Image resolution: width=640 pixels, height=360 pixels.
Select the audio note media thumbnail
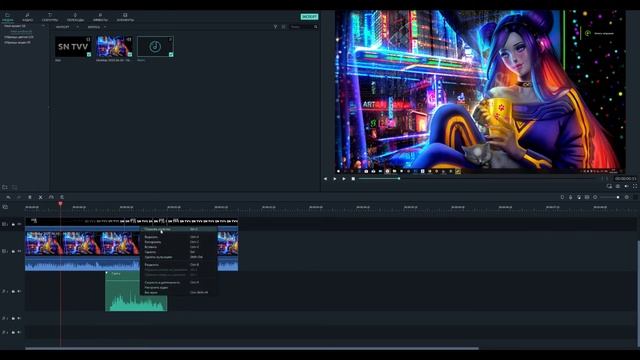(x=155, y=46)
